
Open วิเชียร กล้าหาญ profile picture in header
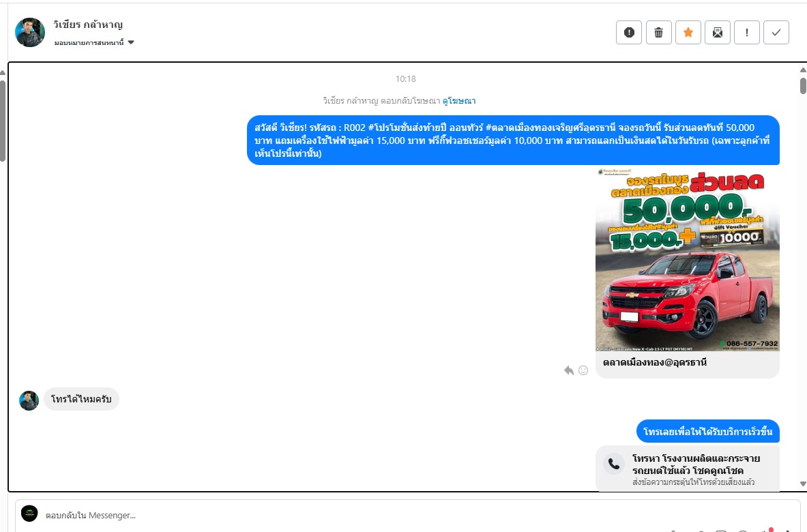[x=30, y=33]
